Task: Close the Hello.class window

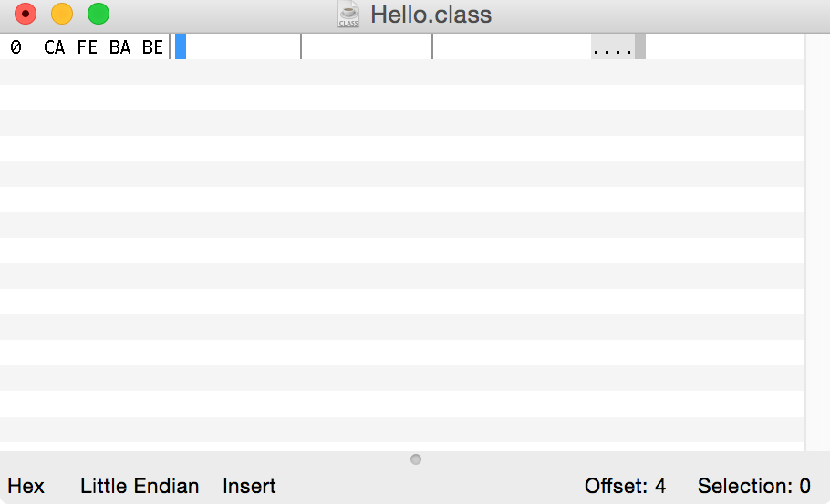Action: point(26,15)
